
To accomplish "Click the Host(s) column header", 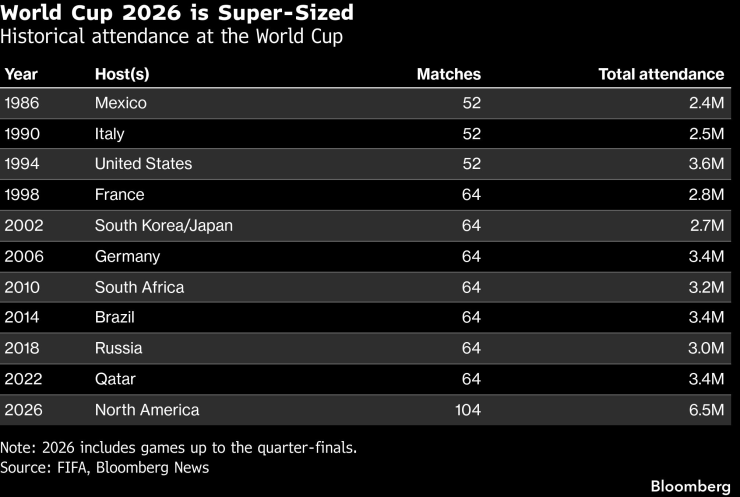I will (x=122, y=74).
